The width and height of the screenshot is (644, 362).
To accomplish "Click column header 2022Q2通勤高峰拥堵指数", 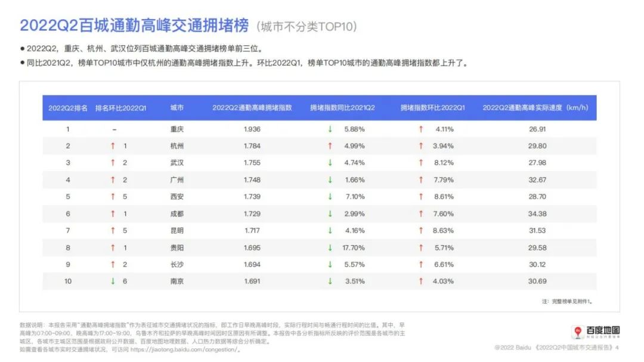I will 252,108.
